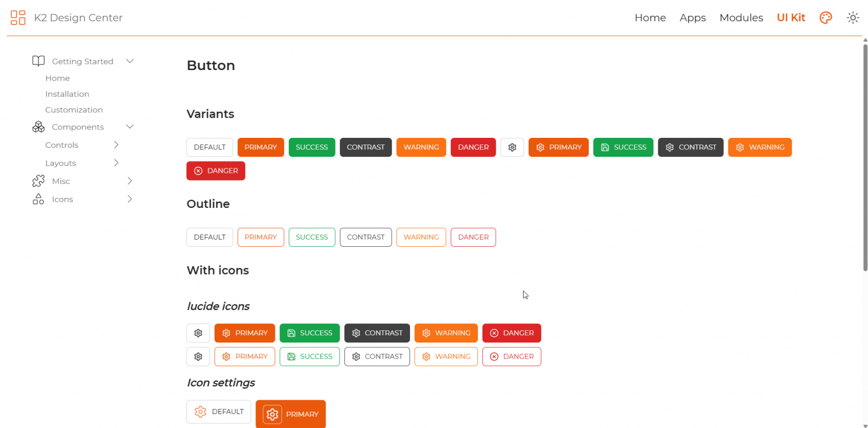The height and width of the screenshot is (428, 868).
Task: Collapse the Components section chevron
Action: click(130, 127)
